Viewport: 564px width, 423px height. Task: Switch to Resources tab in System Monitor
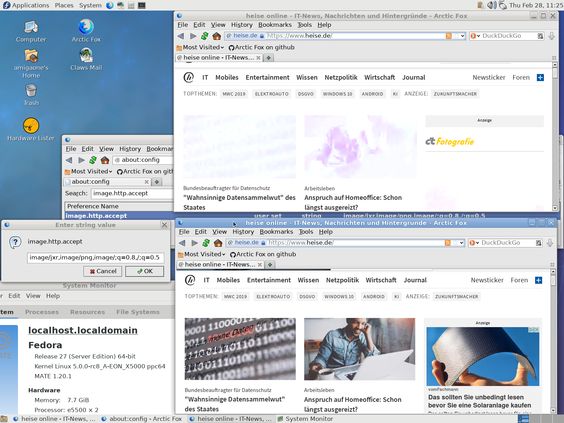coord(87,312)
